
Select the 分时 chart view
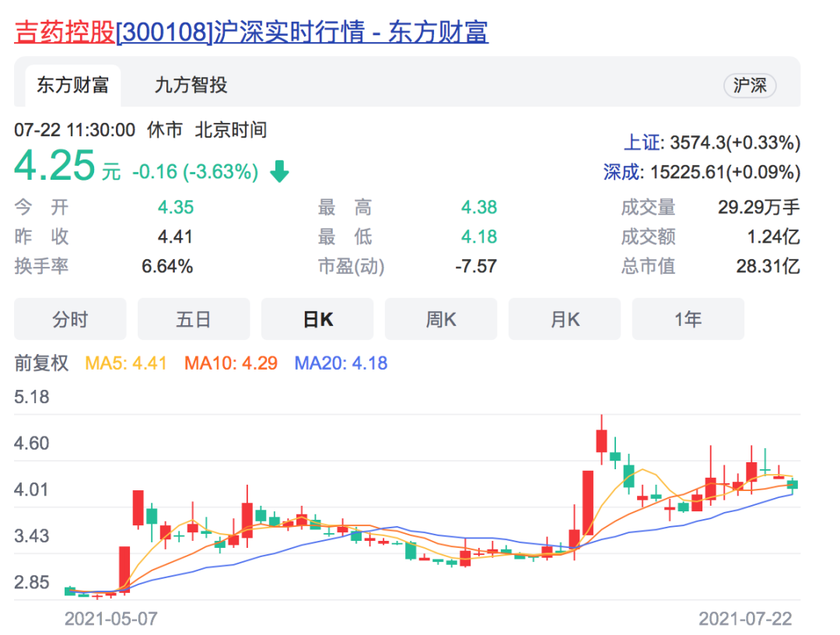70,319
